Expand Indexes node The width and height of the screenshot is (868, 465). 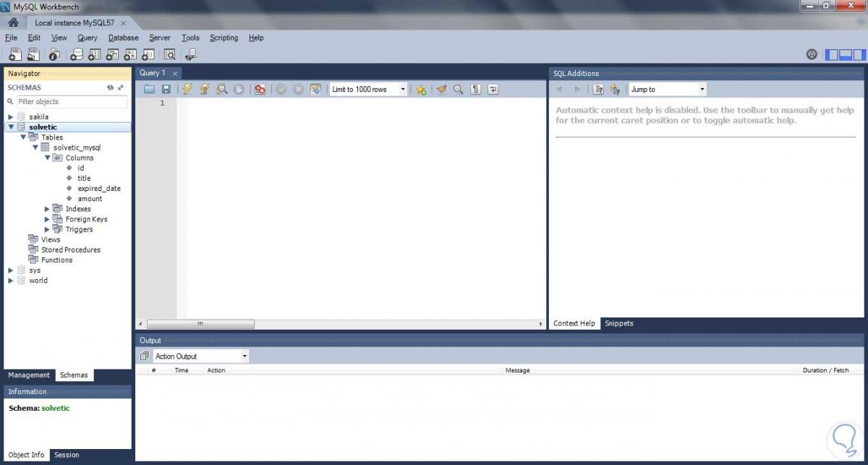(48, 209)
